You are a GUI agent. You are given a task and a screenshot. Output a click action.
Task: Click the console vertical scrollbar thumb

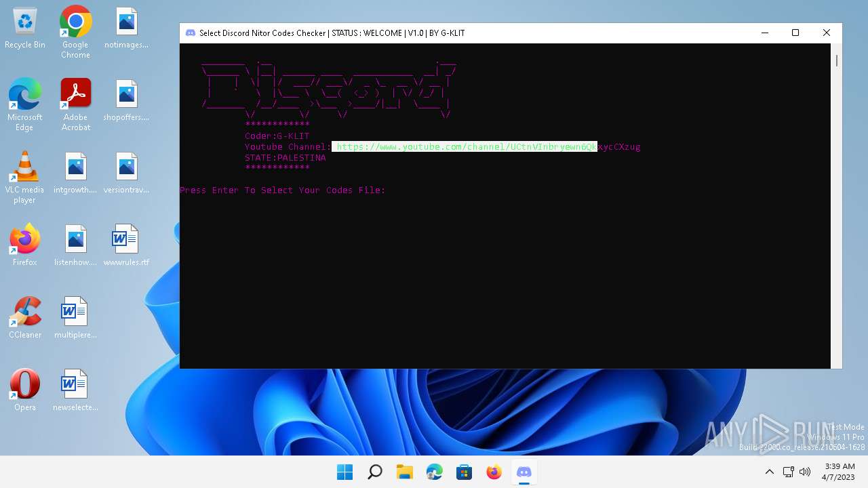point(837,60)
